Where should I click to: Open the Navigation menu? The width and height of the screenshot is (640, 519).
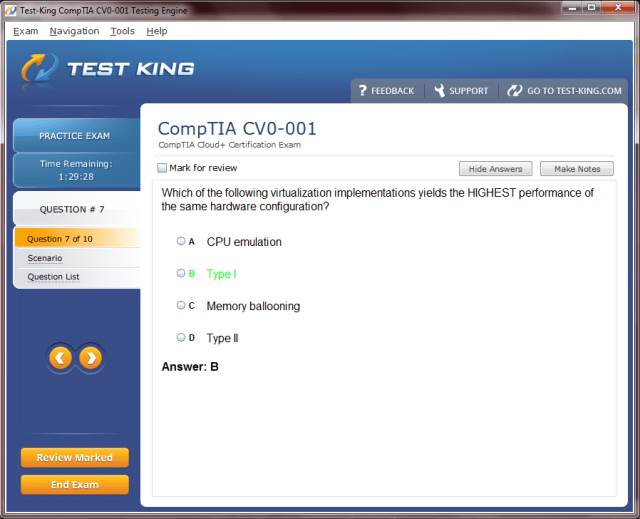click(x=74, y=31)
